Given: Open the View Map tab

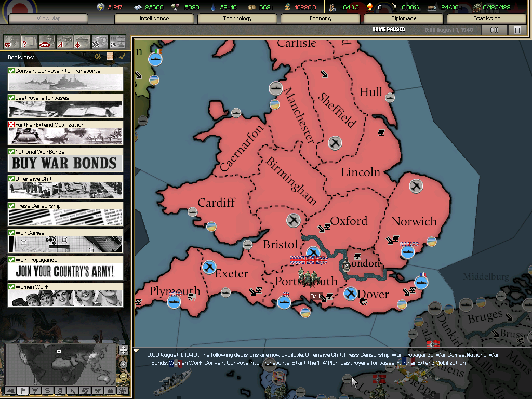Looking at the screenshot, I should coord(48,18).
